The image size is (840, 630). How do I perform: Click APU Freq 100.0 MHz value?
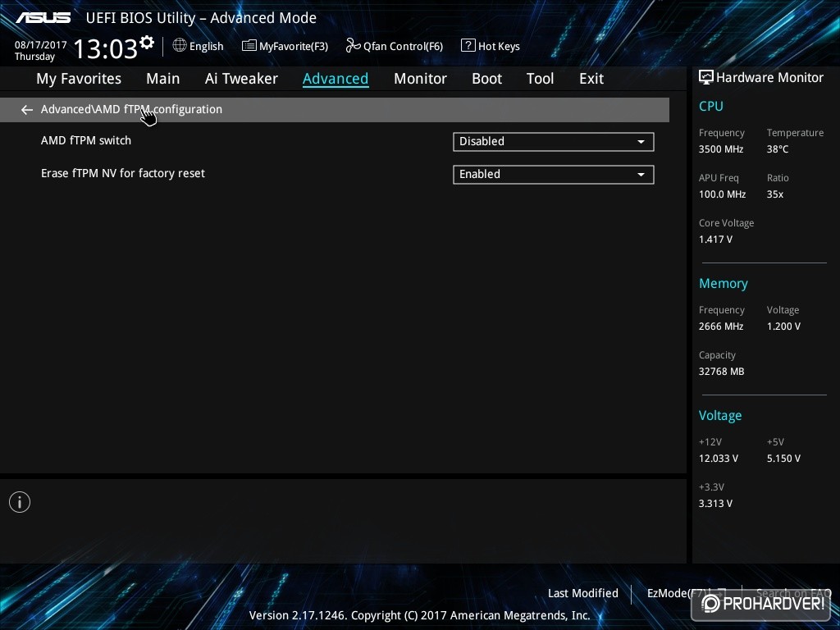click(x=722, y=194)
